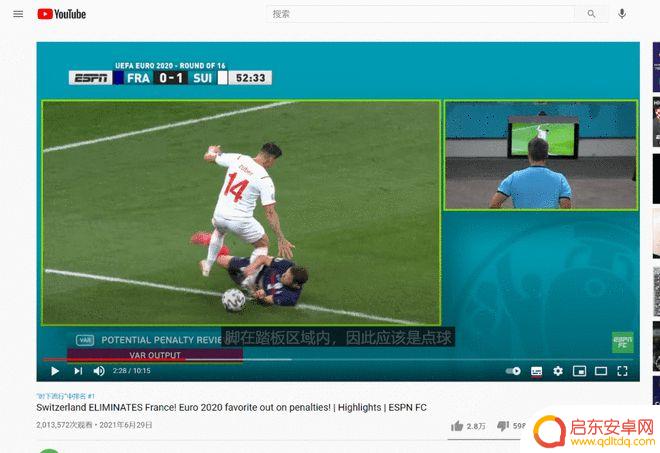Play the paused video

pyautogui.click(x=55, y=371)
